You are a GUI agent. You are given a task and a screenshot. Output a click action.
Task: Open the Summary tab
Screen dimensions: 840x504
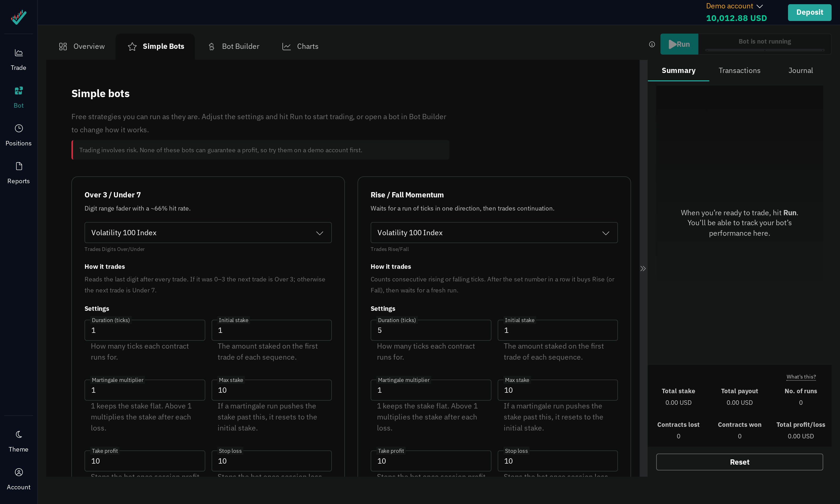(x=678, y=71)
